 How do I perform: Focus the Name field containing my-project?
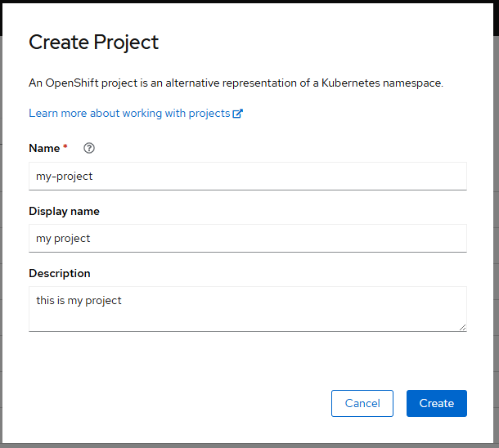tap(248, 176)
